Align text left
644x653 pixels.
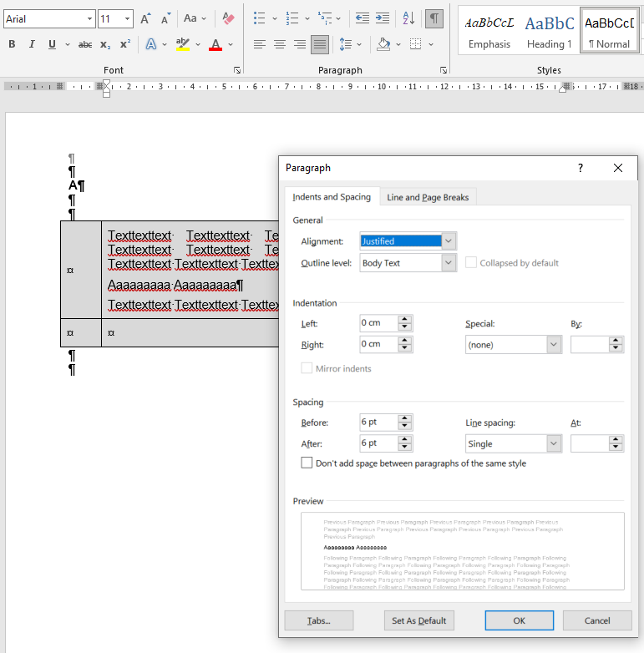[x=260, y=44]
